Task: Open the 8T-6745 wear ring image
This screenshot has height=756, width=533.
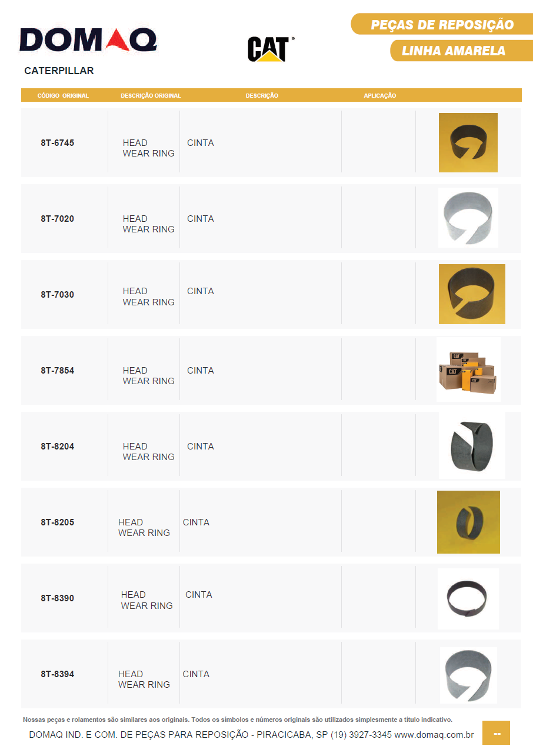Action: [468, 143]
